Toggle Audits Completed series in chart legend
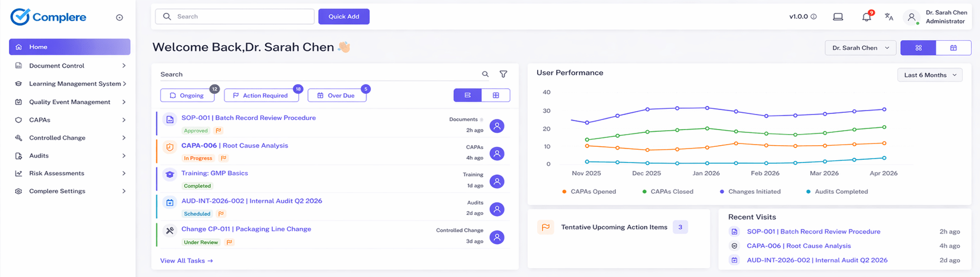Image resolution: width=980 pixels, height=277 pixels. (x=837, y=192)
